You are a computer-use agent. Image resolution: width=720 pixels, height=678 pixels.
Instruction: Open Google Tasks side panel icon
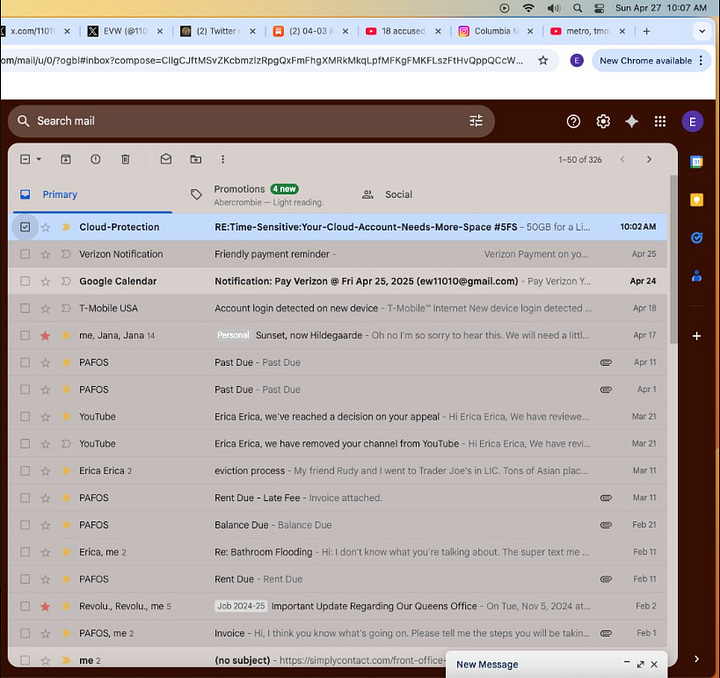[x=697, y=237]
